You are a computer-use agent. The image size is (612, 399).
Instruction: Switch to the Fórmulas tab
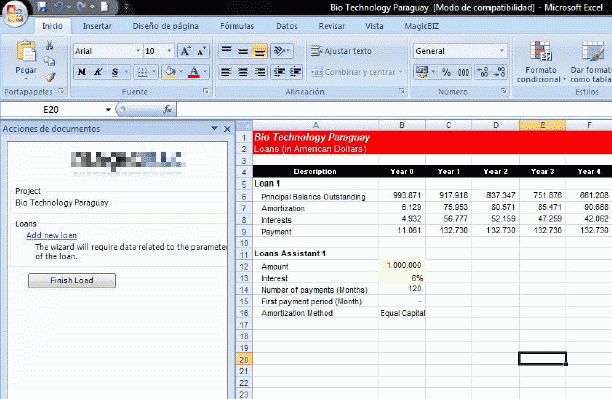pos(237,26)
